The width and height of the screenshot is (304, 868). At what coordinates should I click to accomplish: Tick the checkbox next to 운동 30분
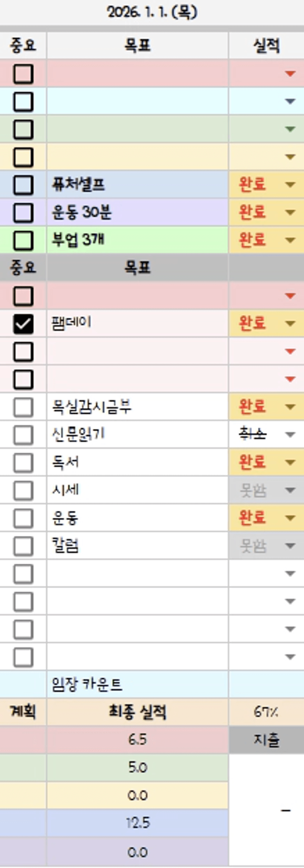[x=23, y=213]
